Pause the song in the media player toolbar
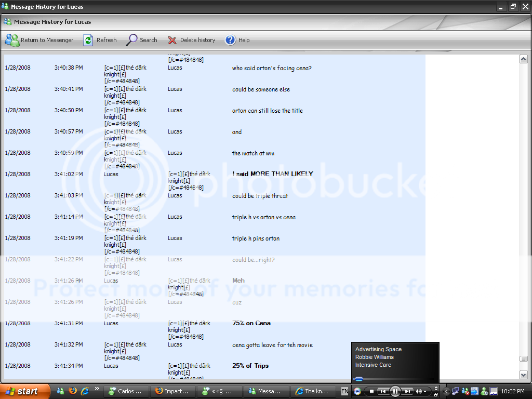The image size is (532, 399). coord(395,391)
